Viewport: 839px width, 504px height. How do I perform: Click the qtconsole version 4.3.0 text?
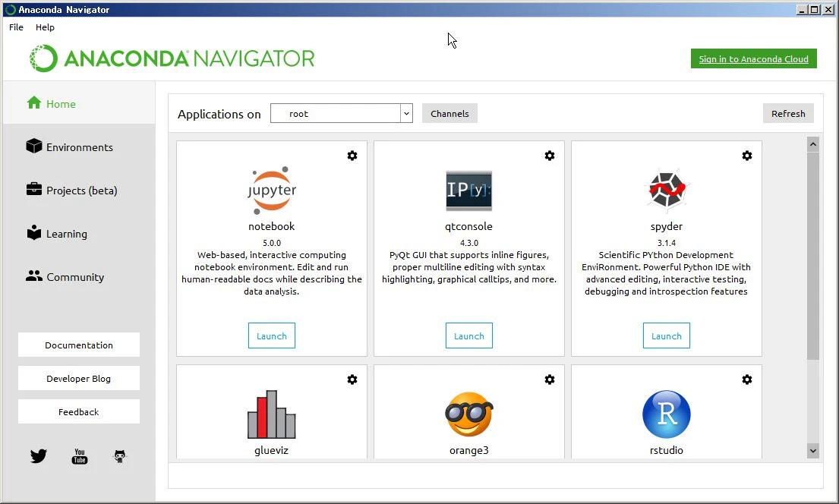469,243
